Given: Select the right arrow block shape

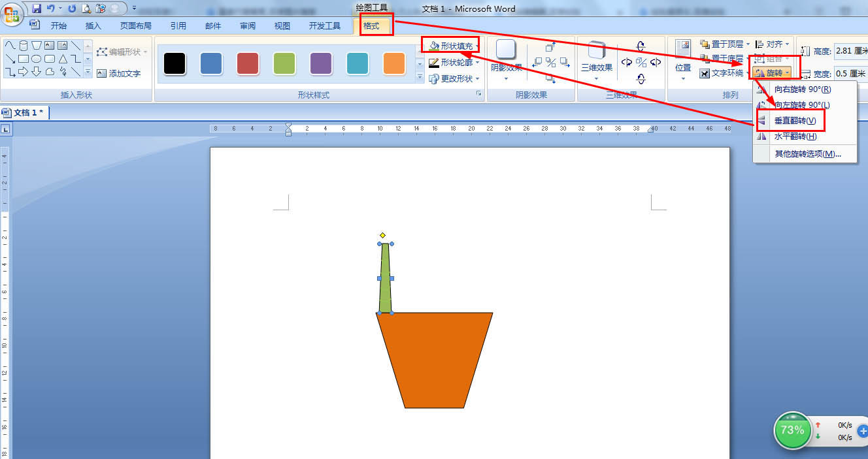Looking at the screenshot, I should point(24,72).
